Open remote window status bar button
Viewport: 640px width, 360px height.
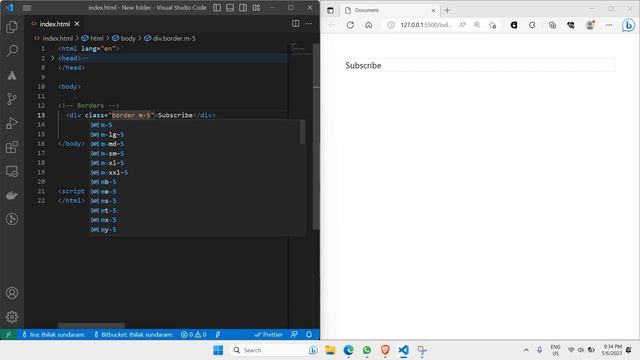click(8, 334)
